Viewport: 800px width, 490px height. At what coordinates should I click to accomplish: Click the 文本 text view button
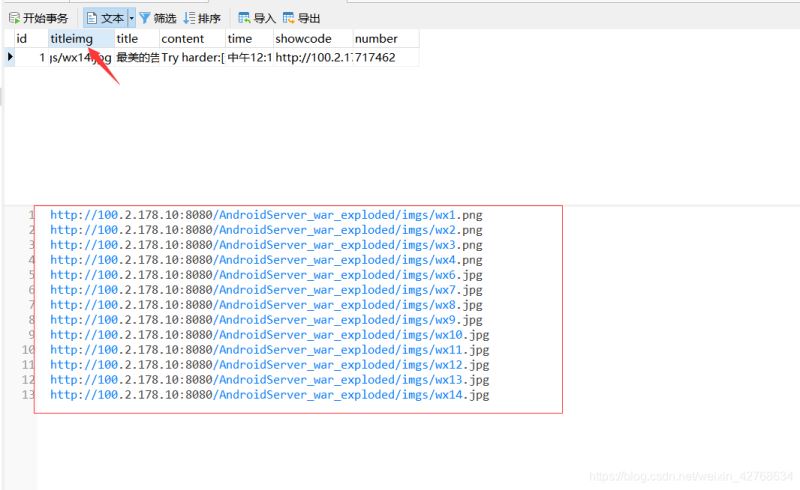pyautogui.click(x=105, y=18)
